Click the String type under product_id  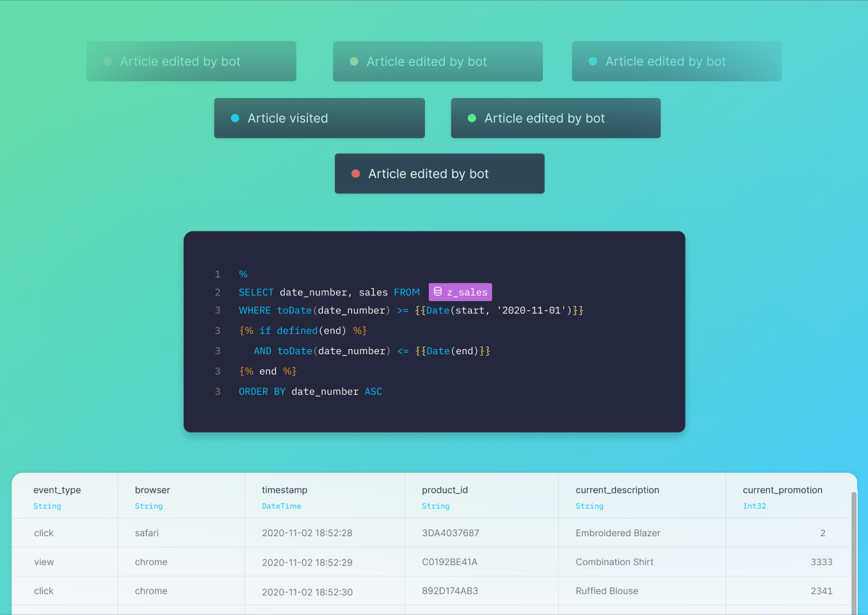coord(436,506)
